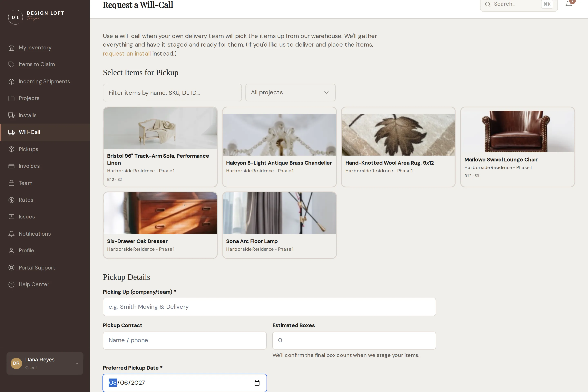Screen dimensions: 588x392
Task: Open the All projects dropdown
Action: [x=290, y=92]
